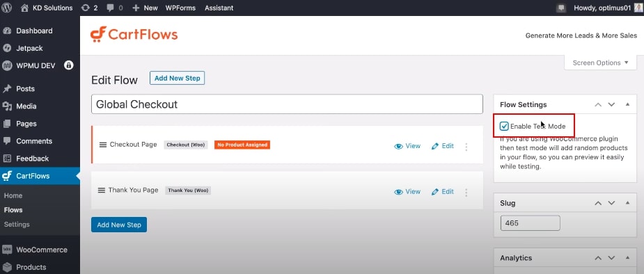View the Checkout Page step

coord(407,146)
